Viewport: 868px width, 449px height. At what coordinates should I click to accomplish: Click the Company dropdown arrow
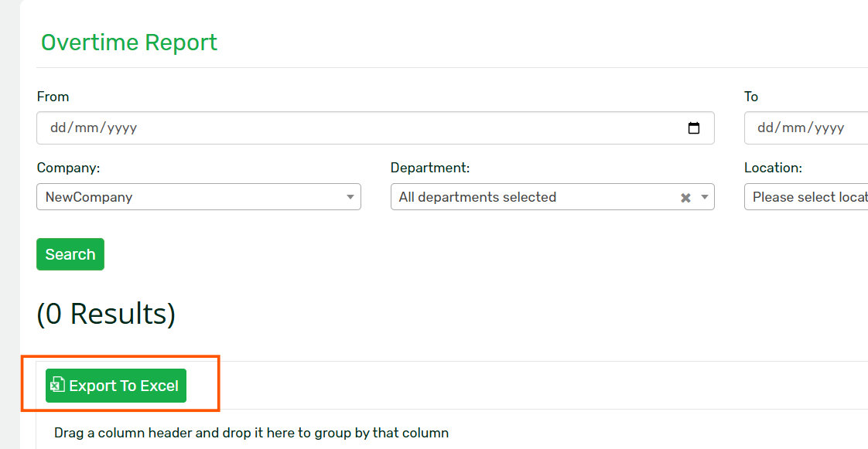click(x=350, y=197)
